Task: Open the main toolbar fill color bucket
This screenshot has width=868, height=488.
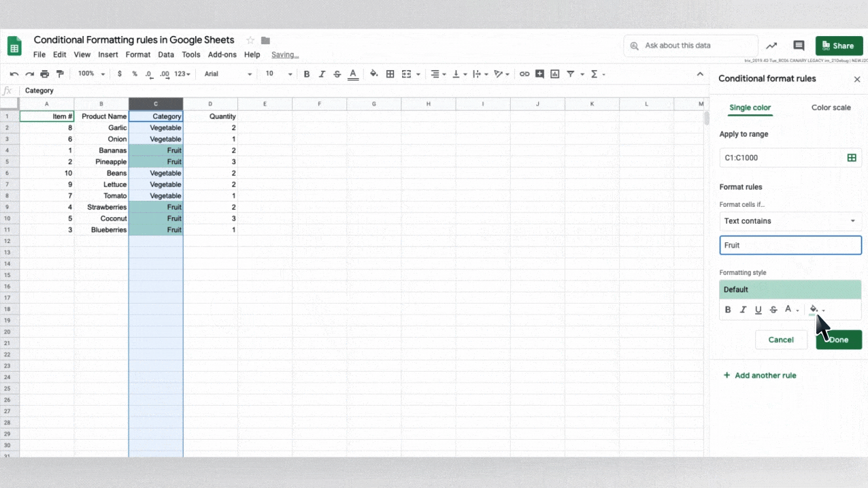Action: coord(373,74)
